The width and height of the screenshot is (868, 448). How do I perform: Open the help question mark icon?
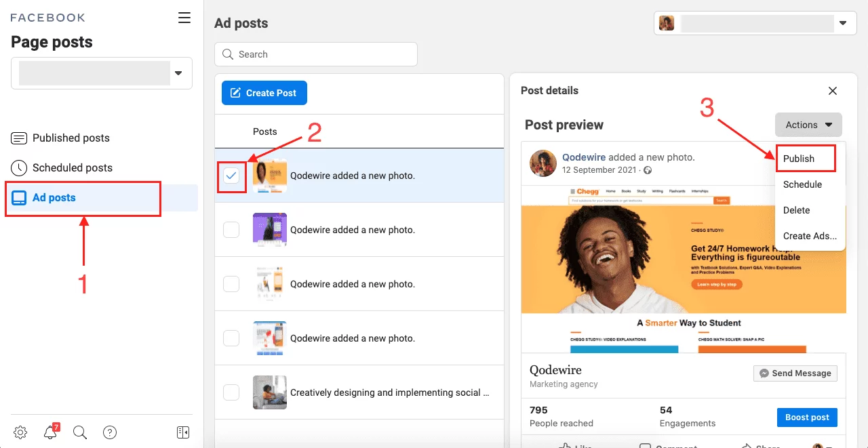(110, 432)
